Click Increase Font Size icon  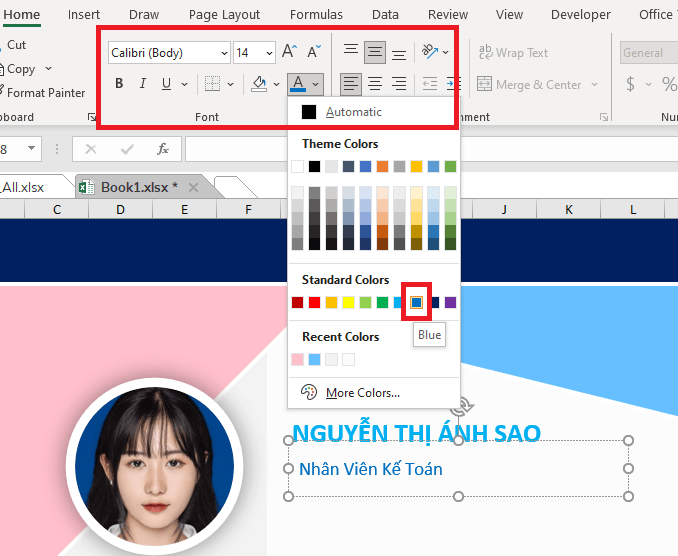click(289, 52)
